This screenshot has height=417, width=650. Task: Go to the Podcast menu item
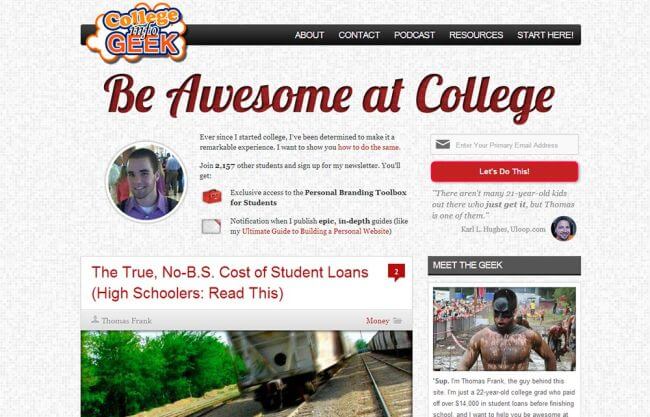(x=415, y=35)
